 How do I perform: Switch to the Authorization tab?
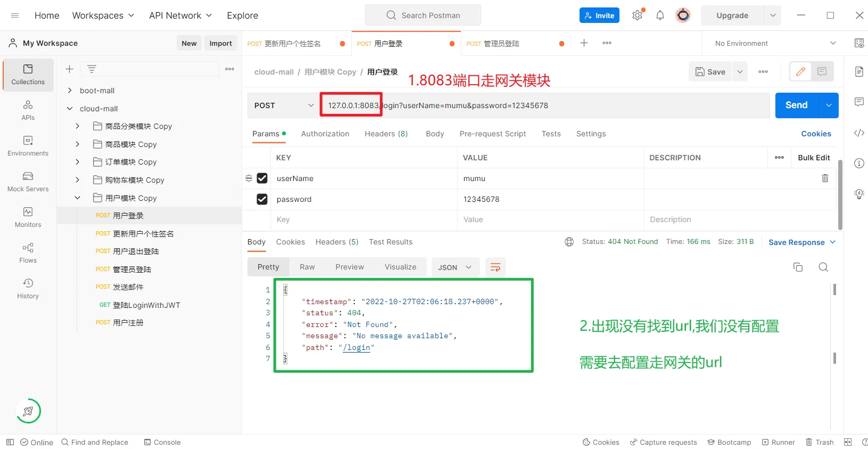pyautogui.click(x=325, y=134)
